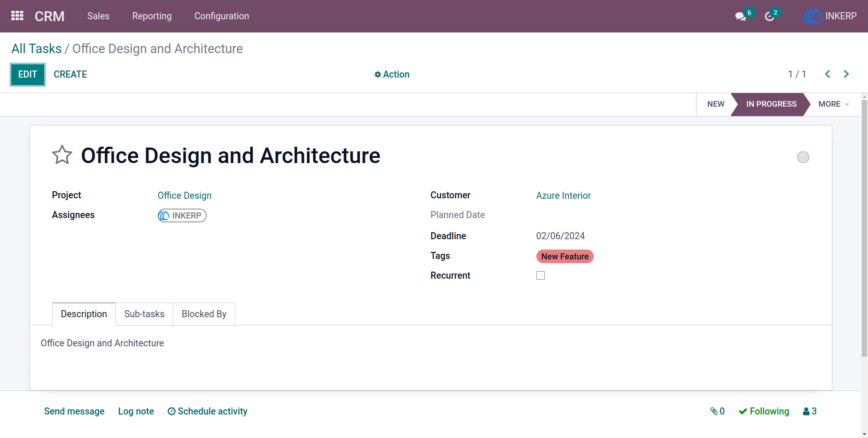
Task: Go to previous record arrow
Action: (x=828, y=74)
